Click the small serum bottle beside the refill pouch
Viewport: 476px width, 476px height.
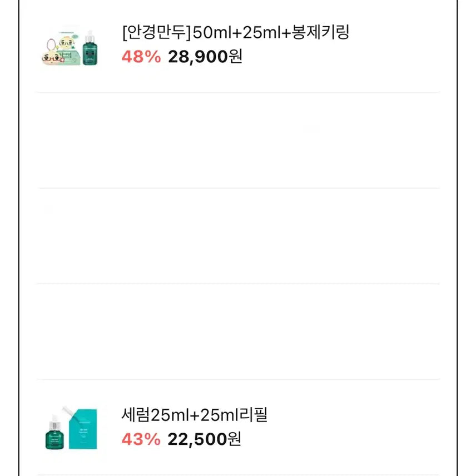(x=54, y=433)
